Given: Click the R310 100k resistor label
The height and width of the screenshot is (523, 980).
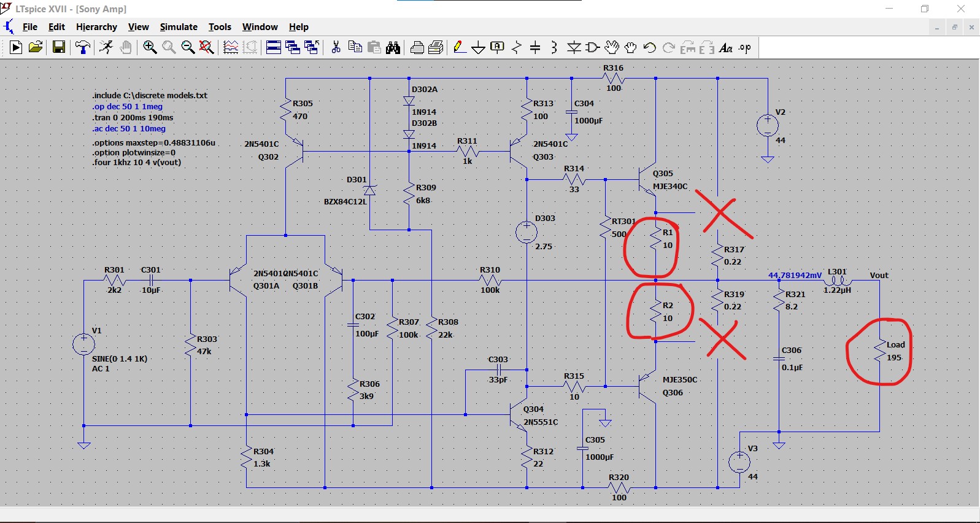Looking at the screenshot, I should click(x=490, y=280).
